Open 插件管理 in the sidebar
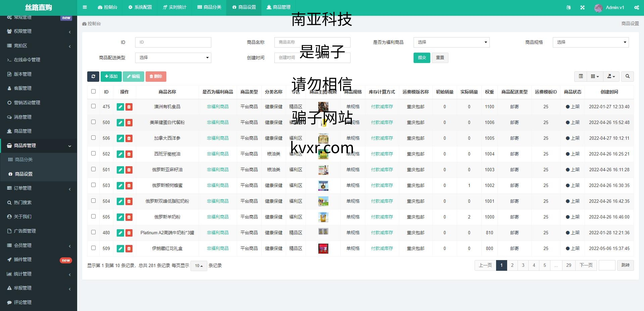The width and height of the screenshot is (644, 311). pos(39,259)
